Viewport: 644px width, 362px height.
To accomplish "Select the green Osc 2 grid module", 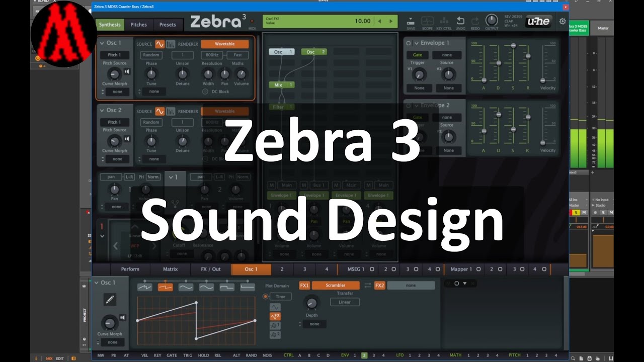I will [x=314, y=52].
